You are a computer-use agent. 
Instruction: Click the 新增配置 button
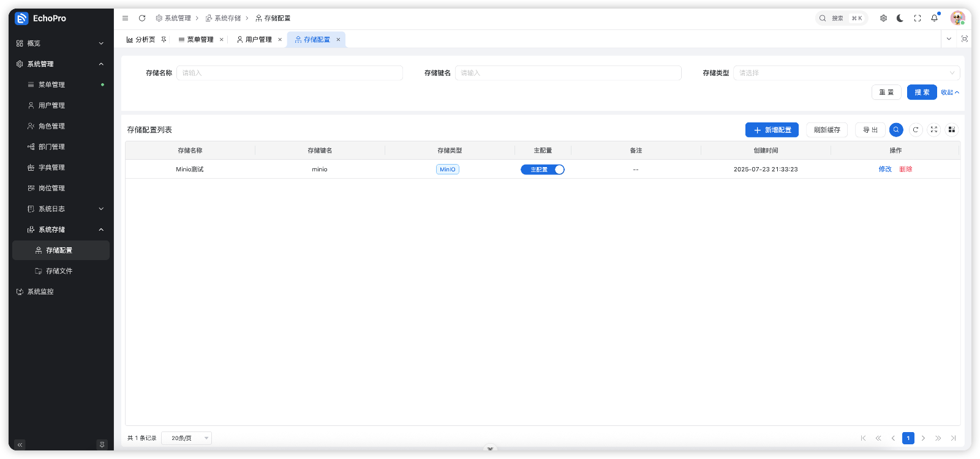point(772,130)
